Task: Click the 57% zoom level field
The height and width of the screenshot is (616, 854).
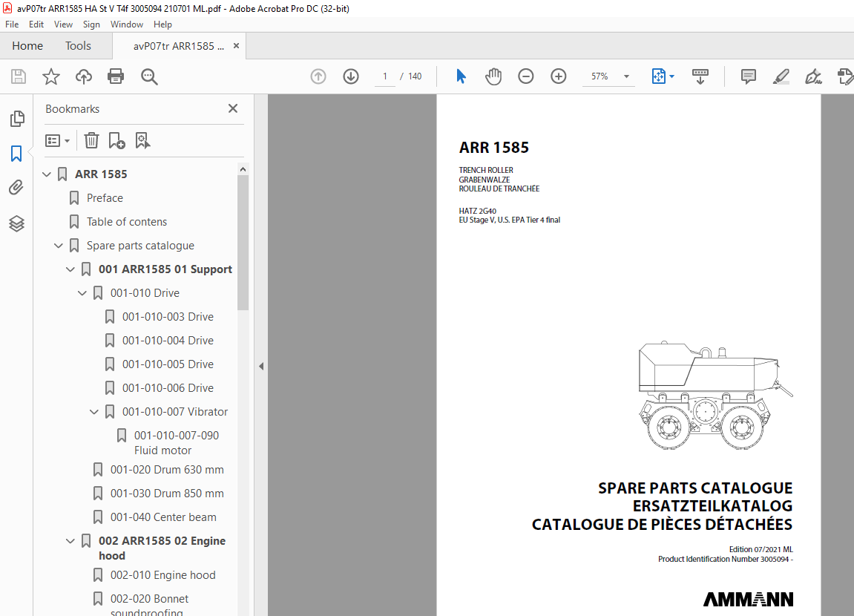Action: pos(600,76)
